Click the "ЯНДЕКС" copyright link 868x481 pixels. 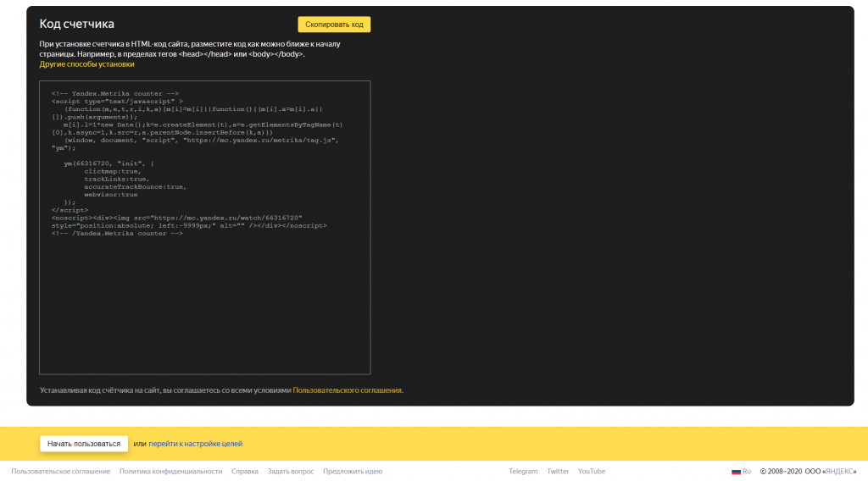point(839,471)
